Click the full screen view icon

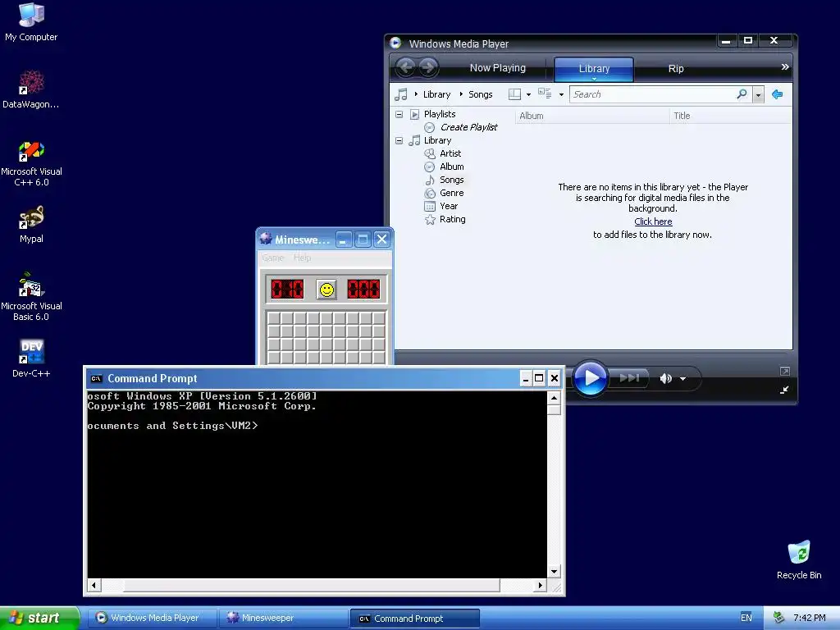[785, 372]
